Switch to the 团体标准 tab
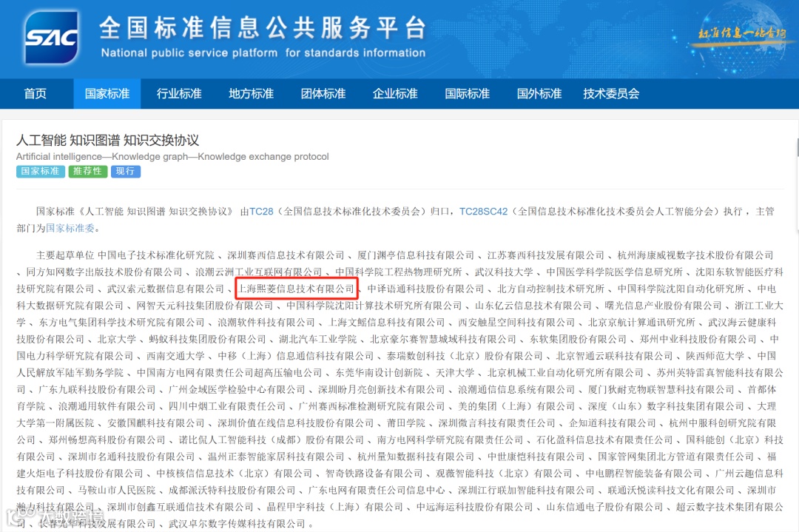 click(x=323, y=94)
